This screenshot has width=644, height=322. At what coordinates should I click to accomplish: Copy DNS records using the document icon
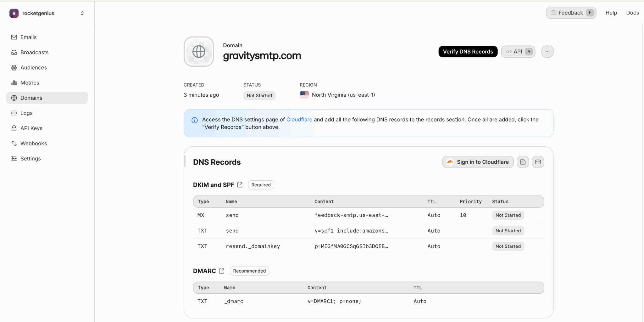click(x=523, y=162)
